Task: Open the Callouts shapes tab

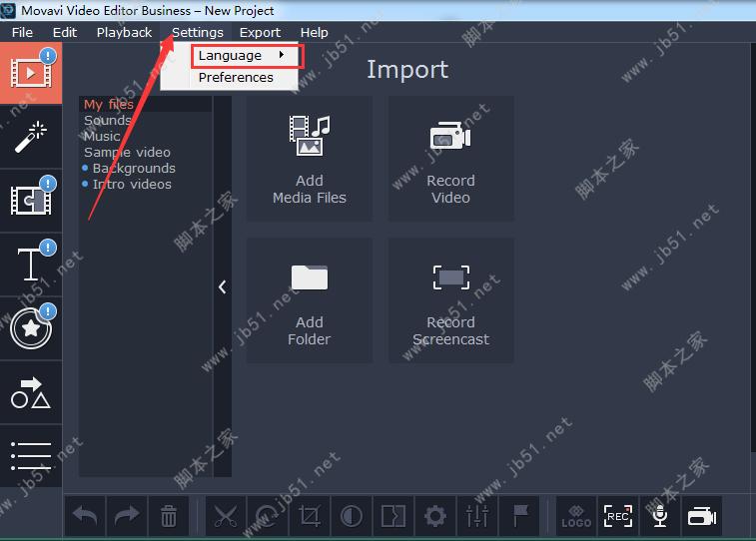Action: [31, 392]
